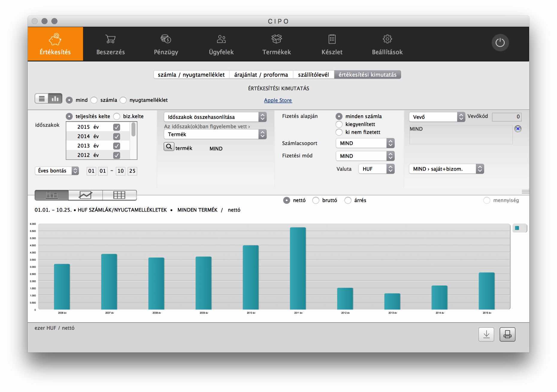Expand the Valuta HUF dropdown

click(x=376, y=169)
